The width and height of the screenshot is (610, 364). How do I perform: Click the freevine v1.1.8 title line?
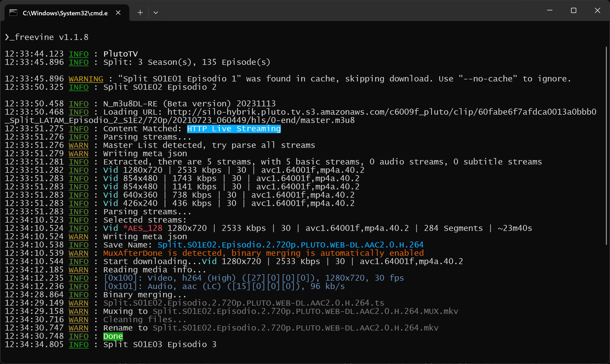(x=47, y=37)
